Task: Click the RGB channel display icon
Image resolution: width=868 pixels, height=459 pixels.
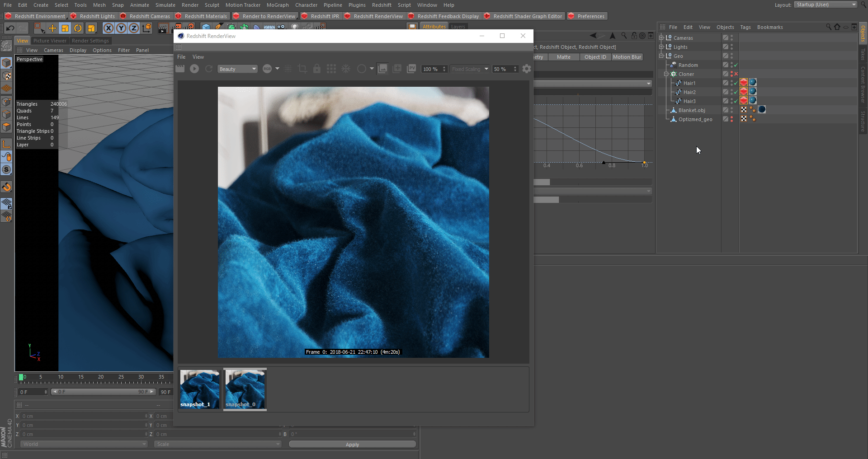Action: click(x=267, y=69)
